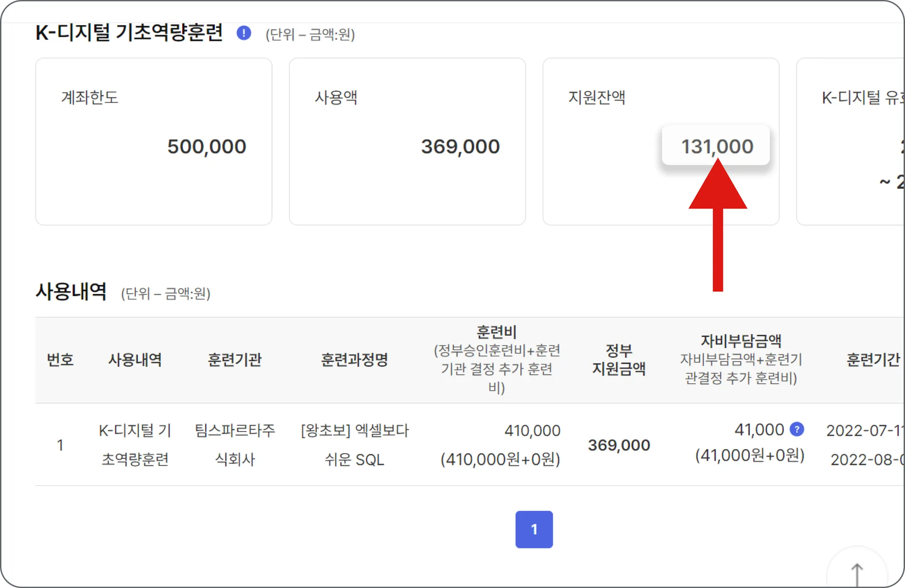
Task: Click the 131,000 지원잔액 value
Action: pyautogui.click(x=716, y=146)
